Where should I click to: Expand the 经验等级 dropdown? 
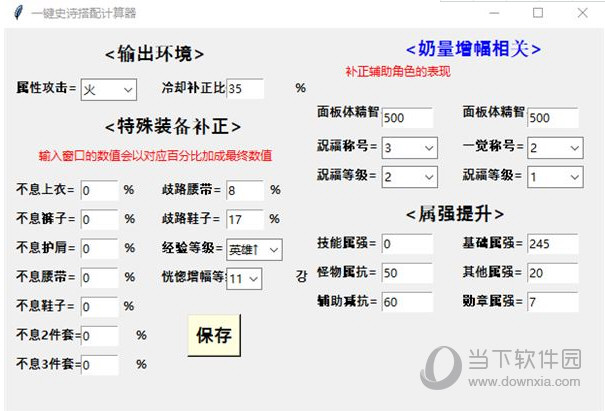[x=254, y=250]
